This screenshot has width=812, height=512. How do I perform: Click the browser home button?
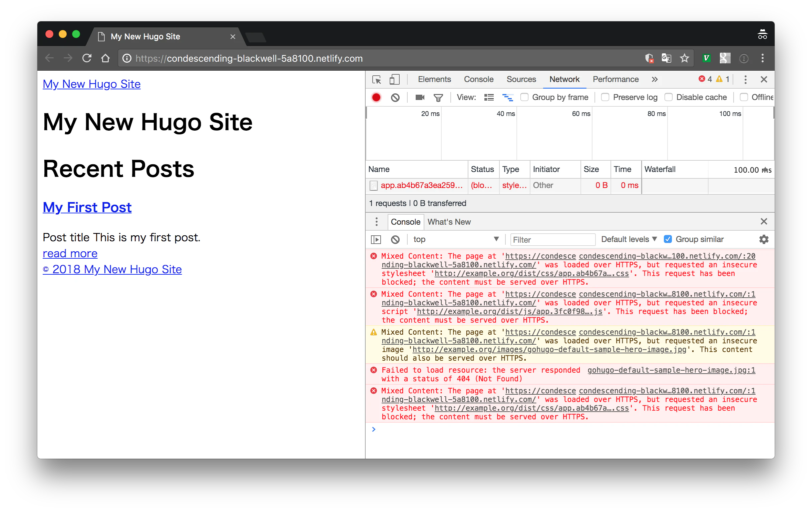pos(105,58)
